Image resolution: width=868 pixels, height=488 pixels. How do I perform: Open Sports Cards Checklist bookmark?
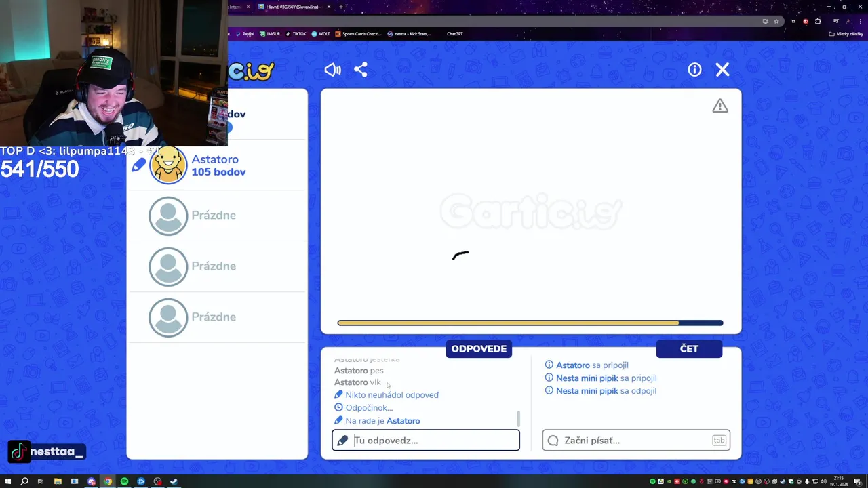(359, 34)
